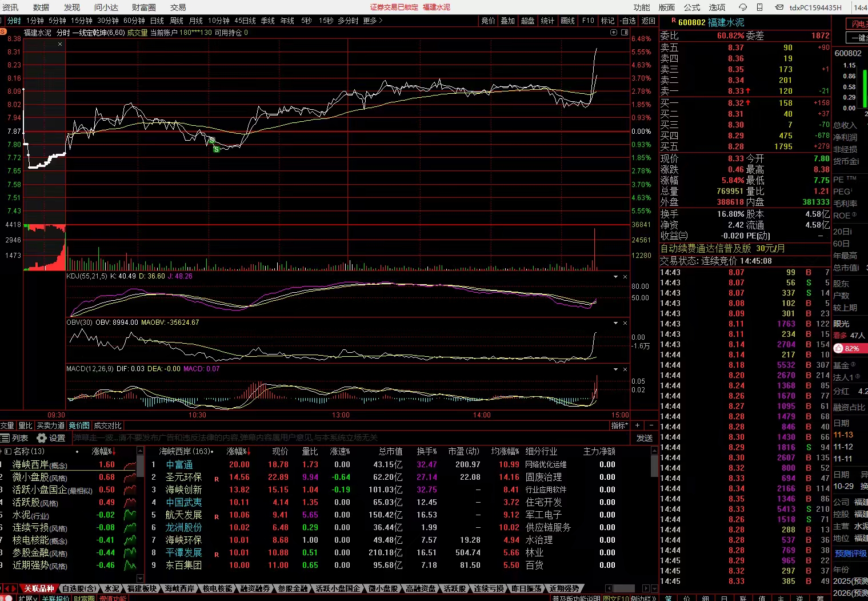
Task: Open MACD indicator dropdown arrow
Action: [x=616, y=369]
